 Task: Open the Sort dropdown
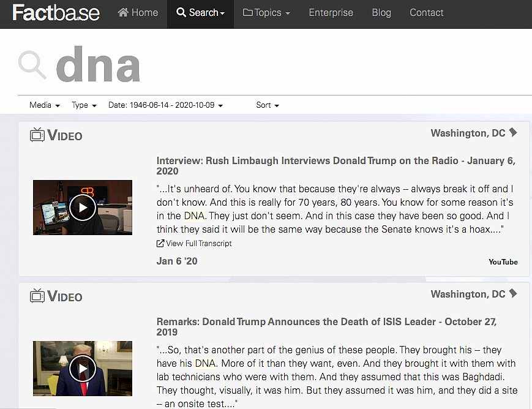[x=268, y=105]
